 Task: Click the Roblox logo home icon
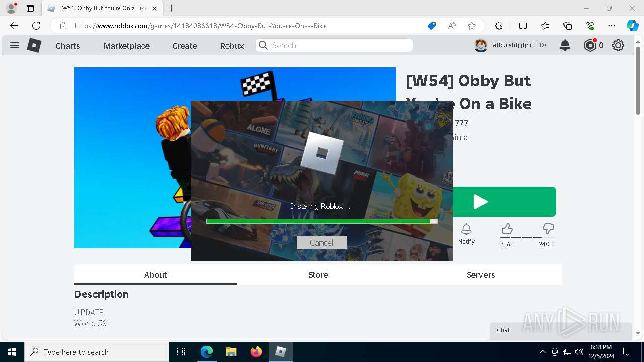34,45
